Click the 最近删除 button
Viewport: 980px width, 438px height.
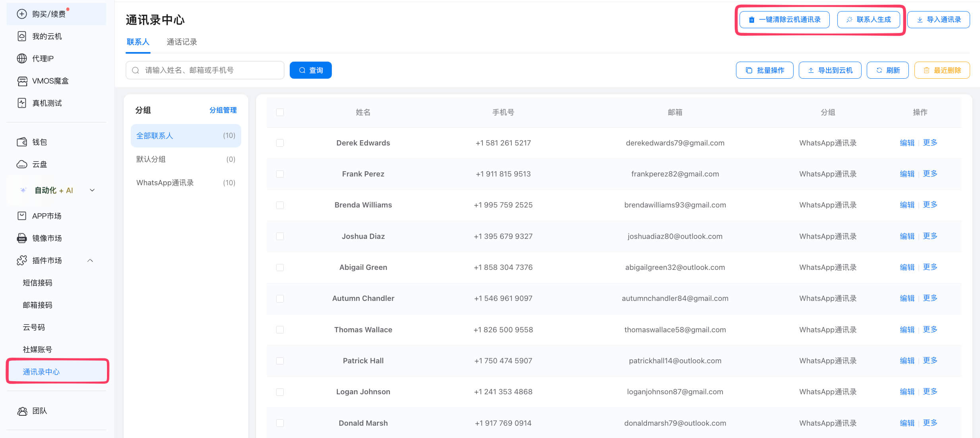coord(942,70)
